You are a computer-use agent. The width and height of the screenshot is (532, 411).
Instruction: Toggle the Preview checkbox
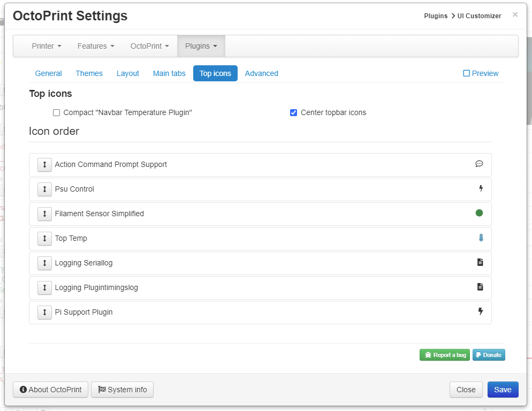pyautogui.click(x=467, y=73)
